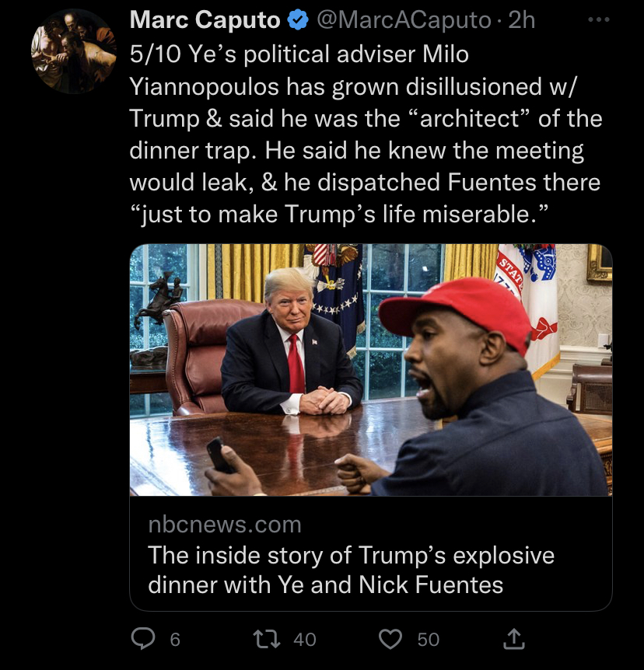Click the nbcnews.com domain label
The image size is (644, 670).
tap(225, 525)
